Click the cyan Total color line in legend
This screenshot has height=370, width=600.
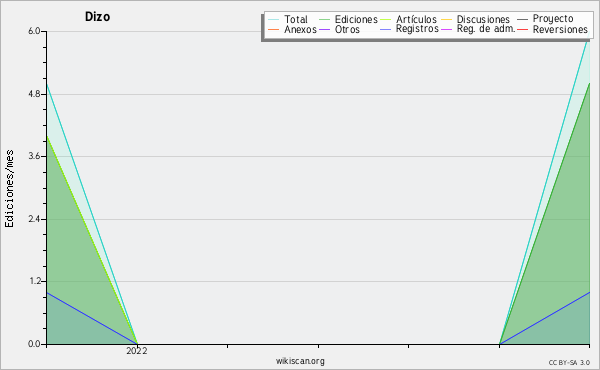[x=274, y=20]
